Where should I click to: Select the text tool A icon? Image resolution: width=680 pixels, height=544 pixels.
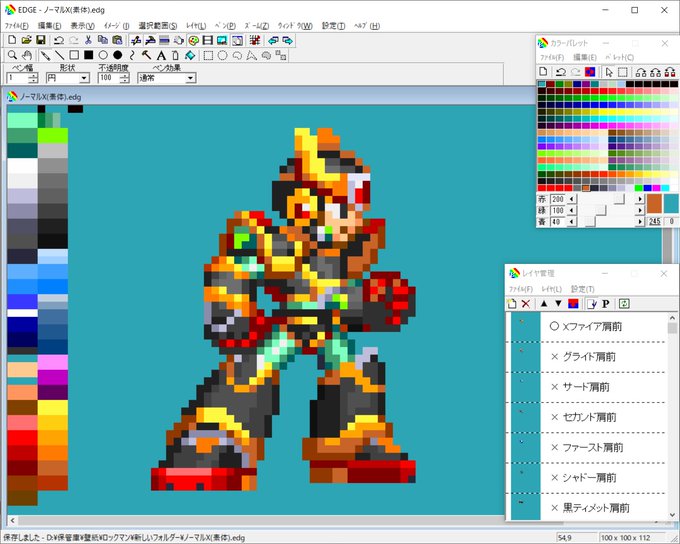click(x=161, y=55)
